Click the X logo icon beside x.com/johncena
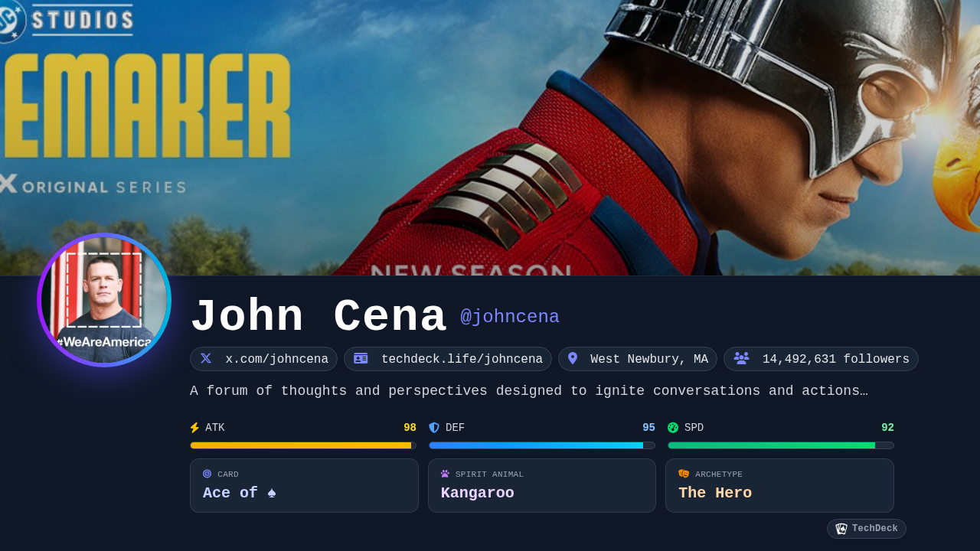This screenshot has width=980, height=551. (206, 358)
